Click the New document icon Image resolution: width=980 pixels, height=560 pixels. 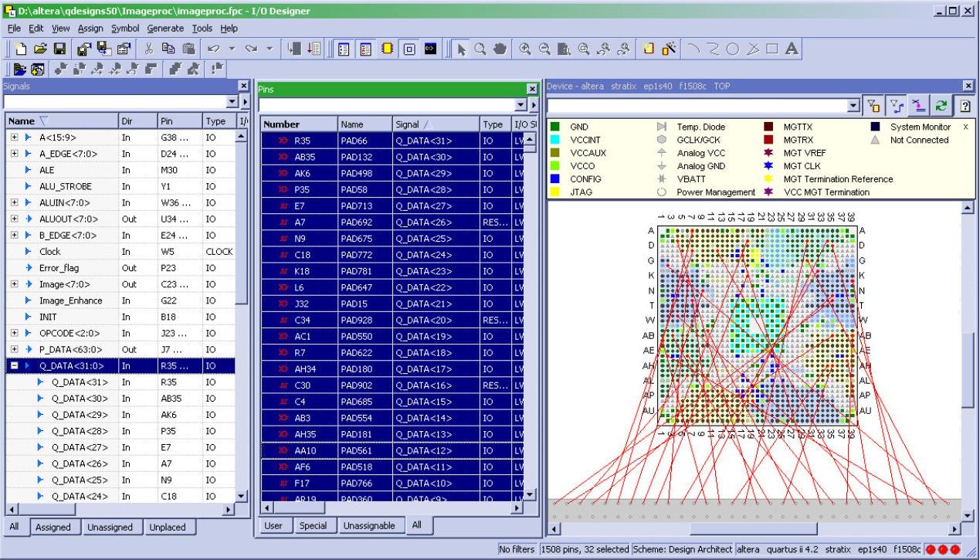coord(19,49)
